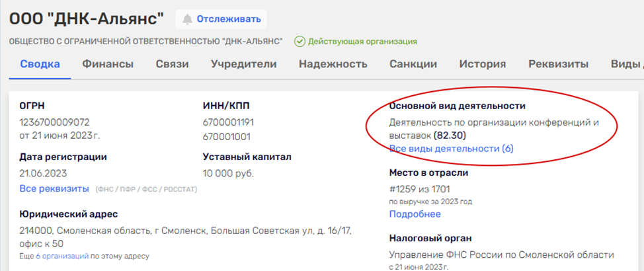Click the ИНН value 6700001191
Viewport: 644px width, 271px height.
click(228, 122)
